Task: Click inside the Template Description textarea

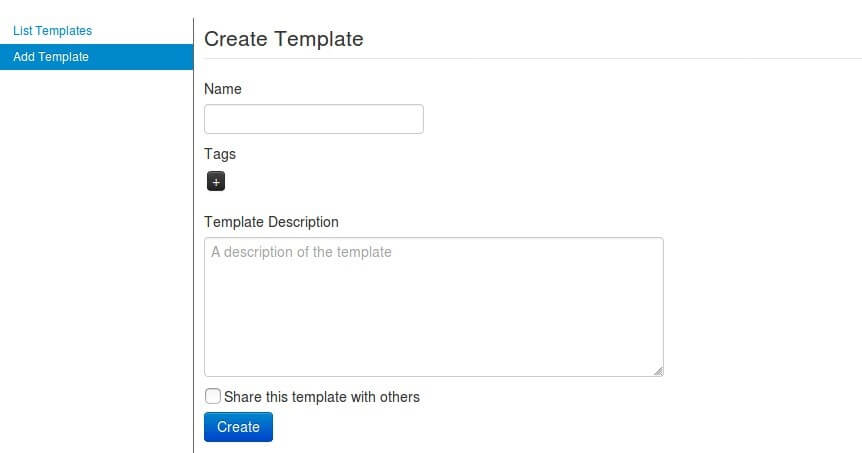Action: pyautogui.click(x=434, y=307)
